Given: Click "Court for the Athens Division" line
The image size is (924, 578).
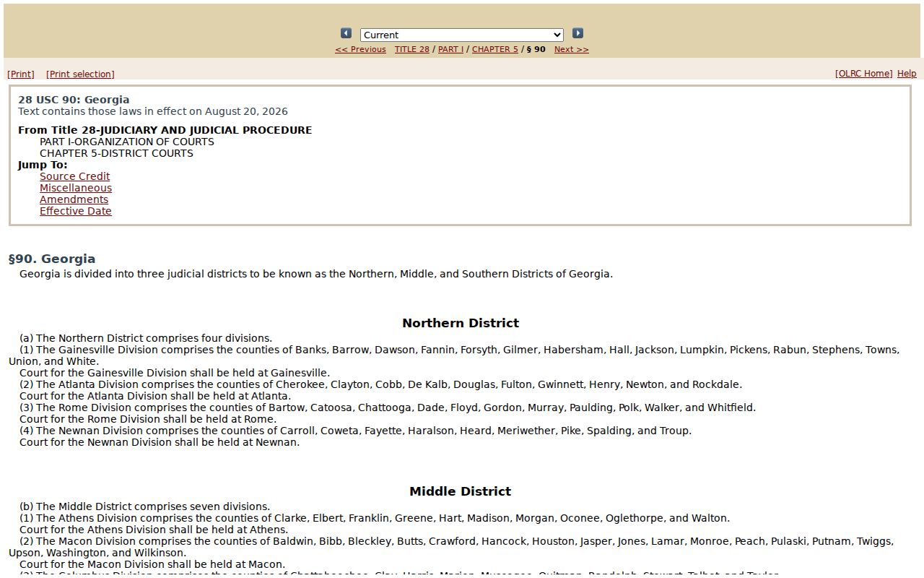Looking at the screenshot, I should pos(154,530).
